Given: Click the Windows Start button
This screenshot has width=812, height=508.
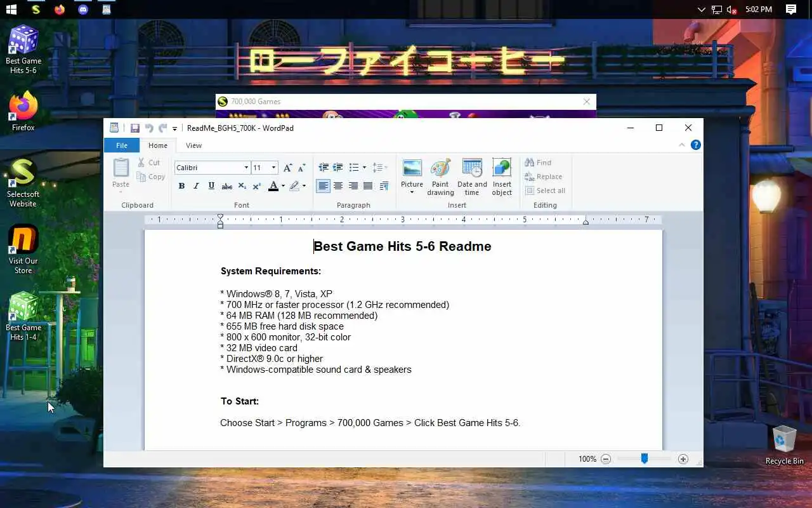Looking at the screenshot, I should 11,10.
